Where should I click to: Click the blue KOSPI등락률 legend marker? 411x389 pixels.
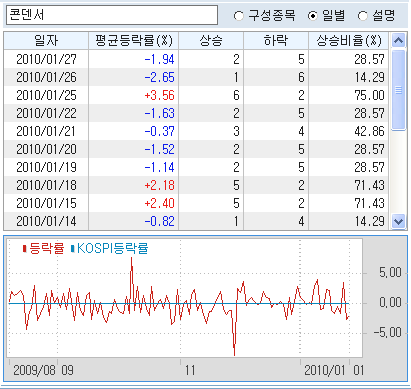[x=72, y=249]
